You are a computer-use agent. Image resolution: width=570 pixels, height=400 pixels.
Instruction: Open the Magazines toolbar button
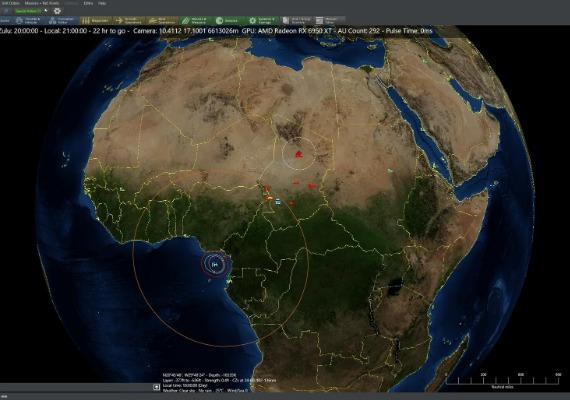96,20
